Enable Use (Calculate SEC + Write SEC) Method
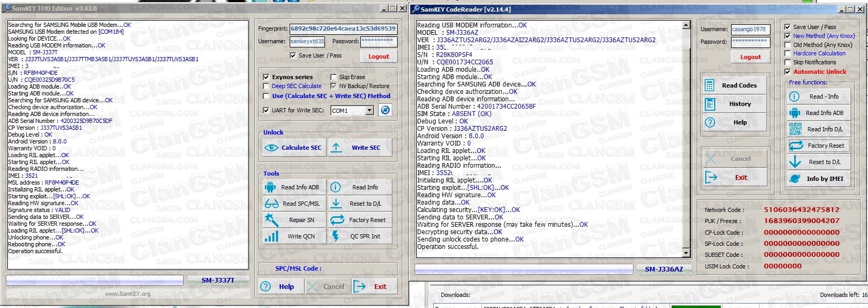Viewport: 868px width, 308px height. tap(266, 96)
